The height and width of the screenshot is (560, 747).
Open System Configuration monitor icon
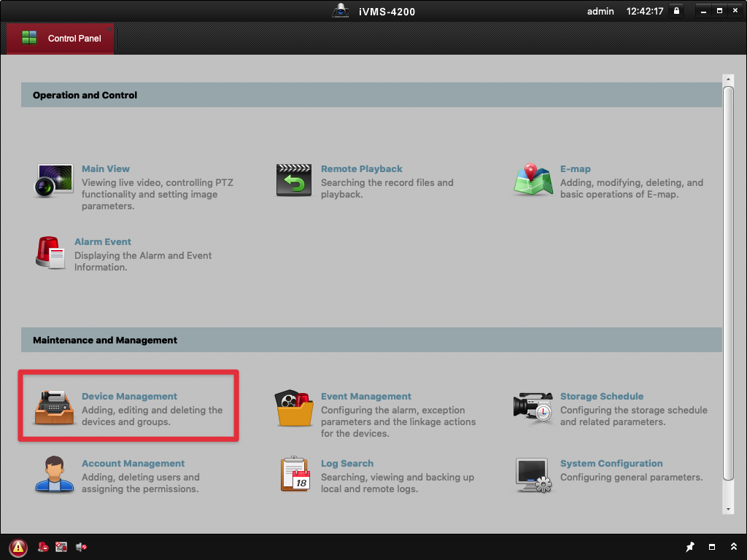point(533,475)
